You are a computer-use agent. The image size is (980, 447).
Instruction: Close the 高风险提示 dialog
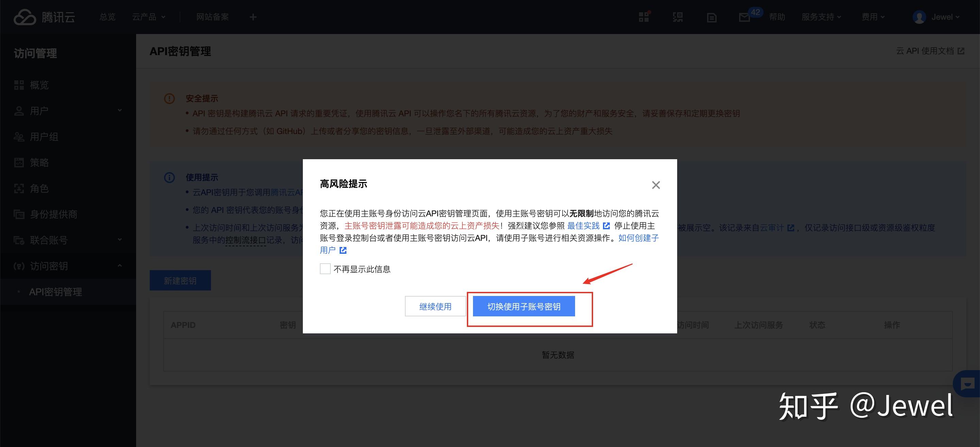(656, 185)
